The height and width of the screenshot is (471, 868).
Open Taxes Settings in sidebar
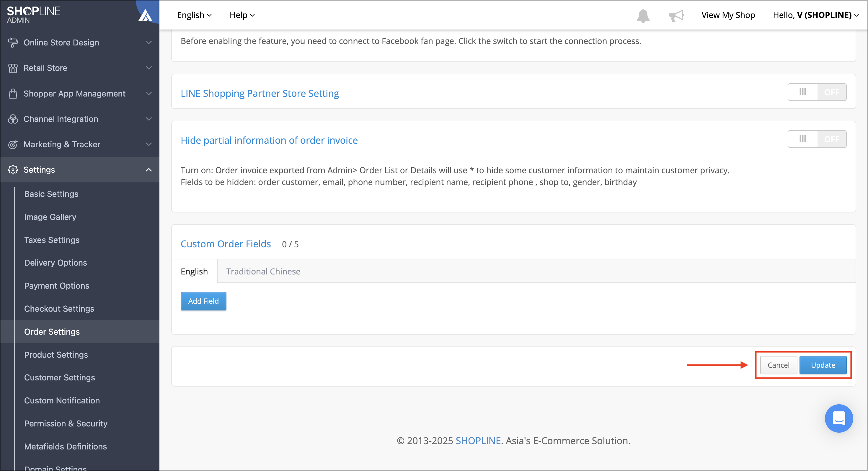52,240
